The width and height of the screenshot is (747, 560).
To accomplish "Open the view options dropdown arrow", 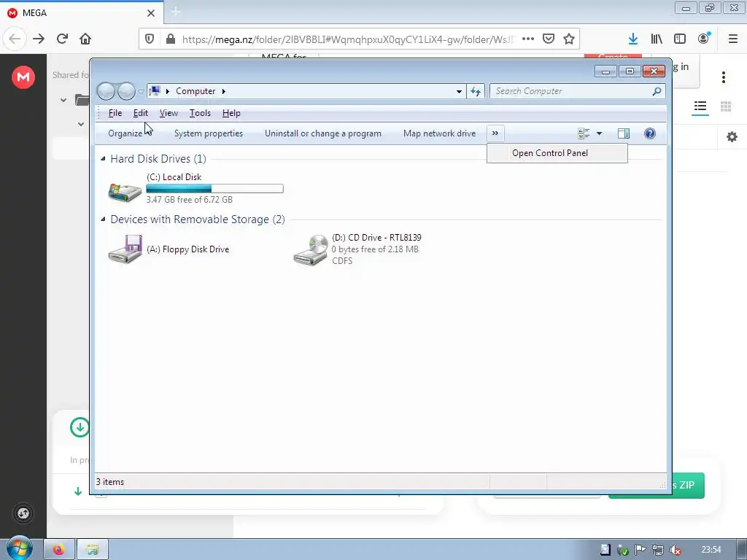I will [x=600, y=133].
